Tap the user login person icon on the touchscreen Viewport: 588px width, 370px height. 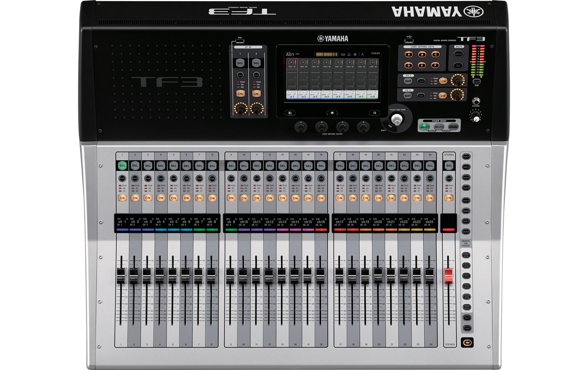(x=363, y=54)
